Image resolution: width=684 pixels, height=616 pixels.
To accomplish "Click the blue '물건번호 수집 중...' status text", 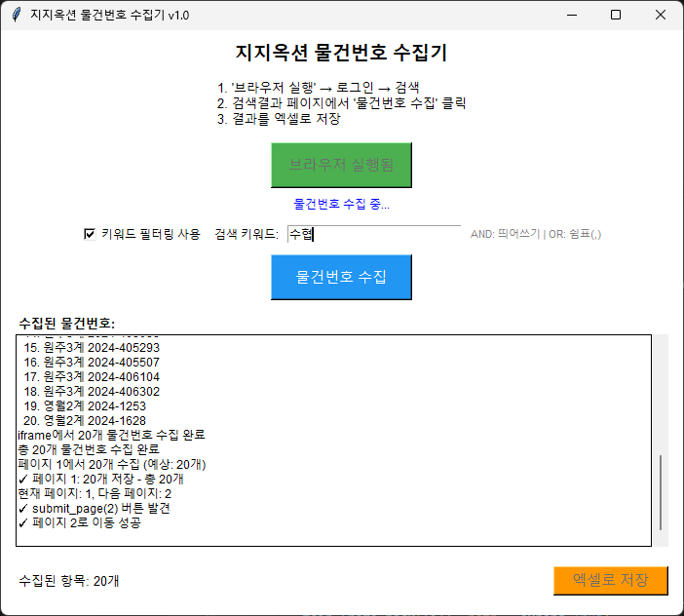I will coord(341,205).
